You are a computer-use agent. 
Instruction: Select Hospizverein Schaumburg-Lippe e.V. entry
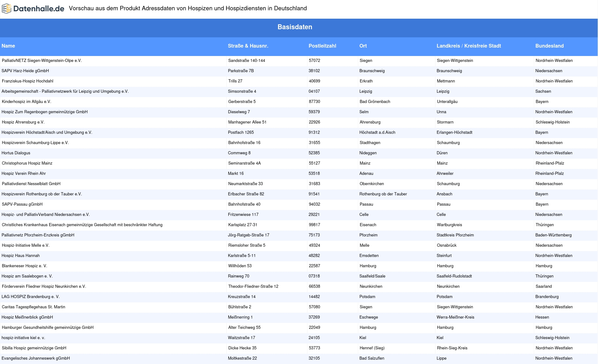pyautogui.click(x=35, y=143)
